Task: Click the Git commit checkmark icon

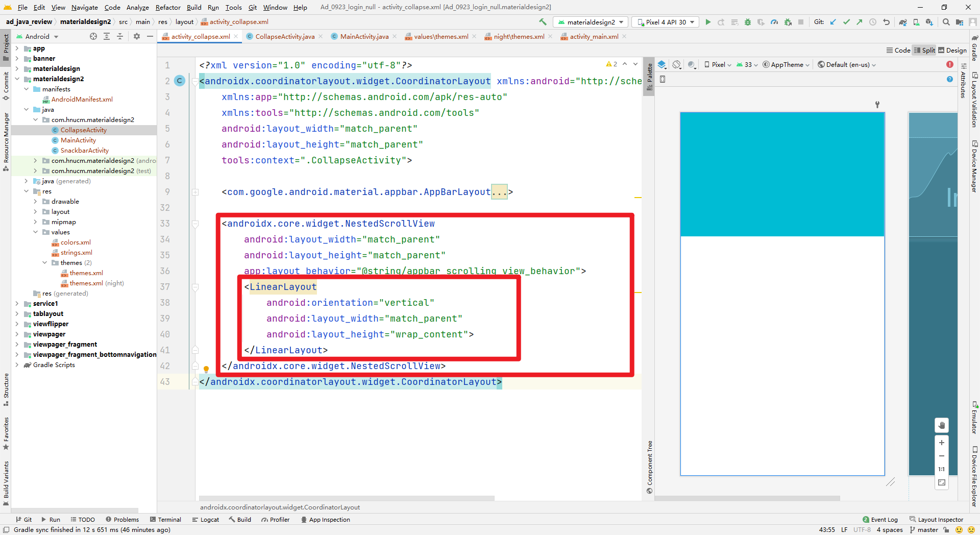Action: 846,22
